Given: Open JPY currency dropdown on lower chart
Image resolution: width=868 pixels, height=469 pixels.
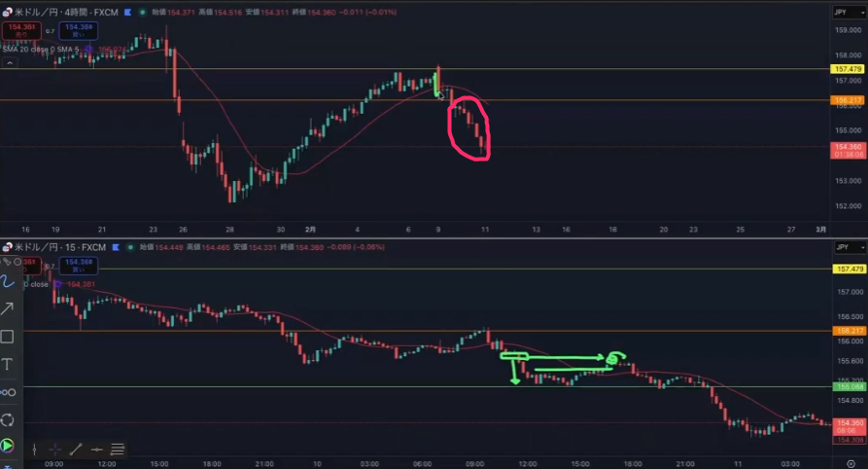Looking at the screenshot, I should pyautogui.click(x=843, y=248).
